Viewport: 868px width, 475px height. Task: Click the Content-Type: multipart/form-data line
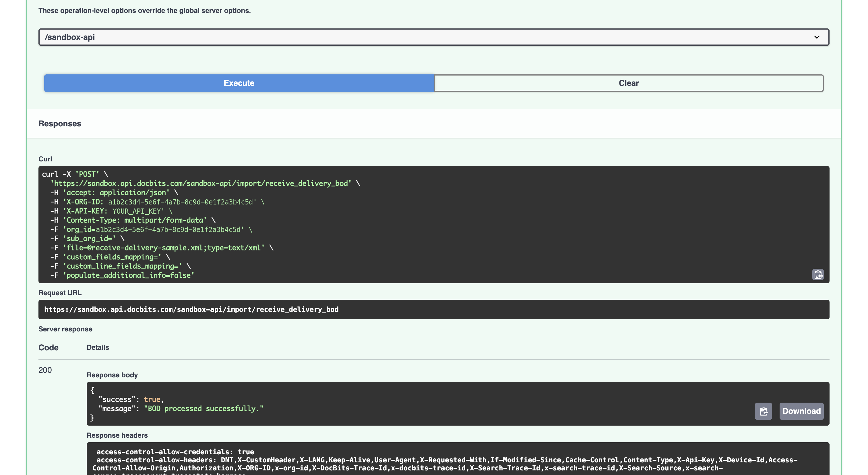[133, 220]
